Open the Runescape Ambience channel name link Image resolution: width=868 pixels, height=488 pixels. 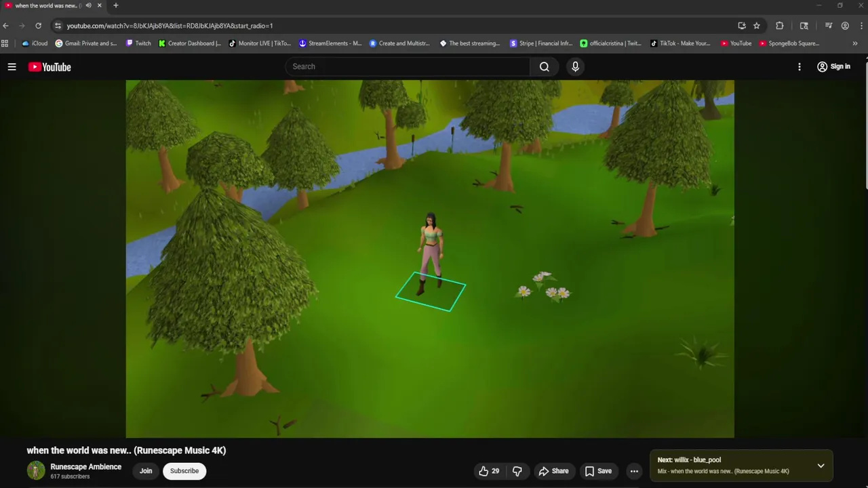pos(86,467)
